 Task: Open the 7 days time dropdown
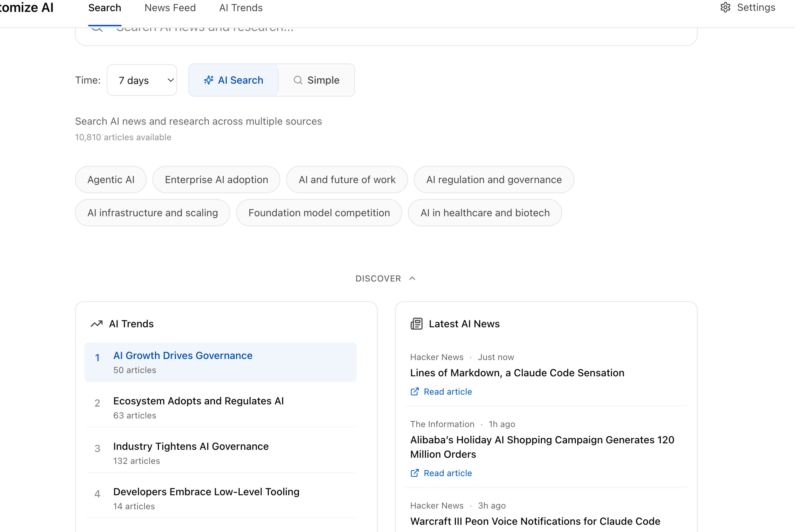click(142, 80)
